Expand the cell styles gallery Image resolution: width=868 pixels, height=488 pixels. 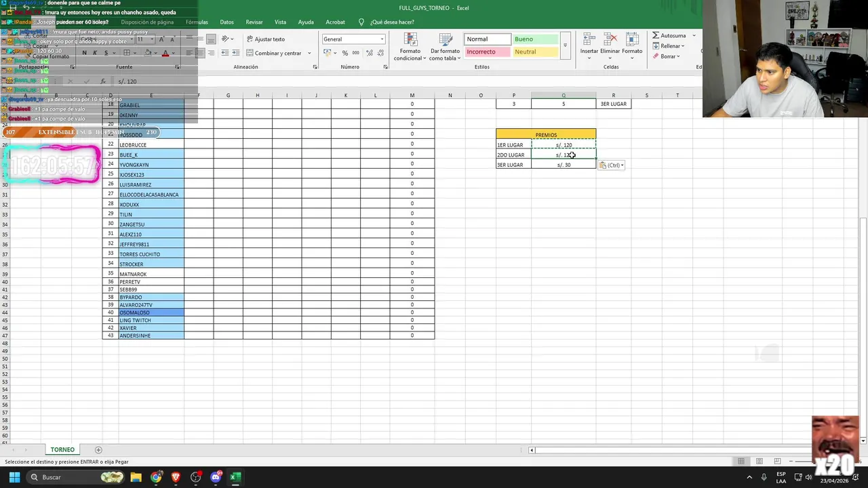tap(565, 45)
